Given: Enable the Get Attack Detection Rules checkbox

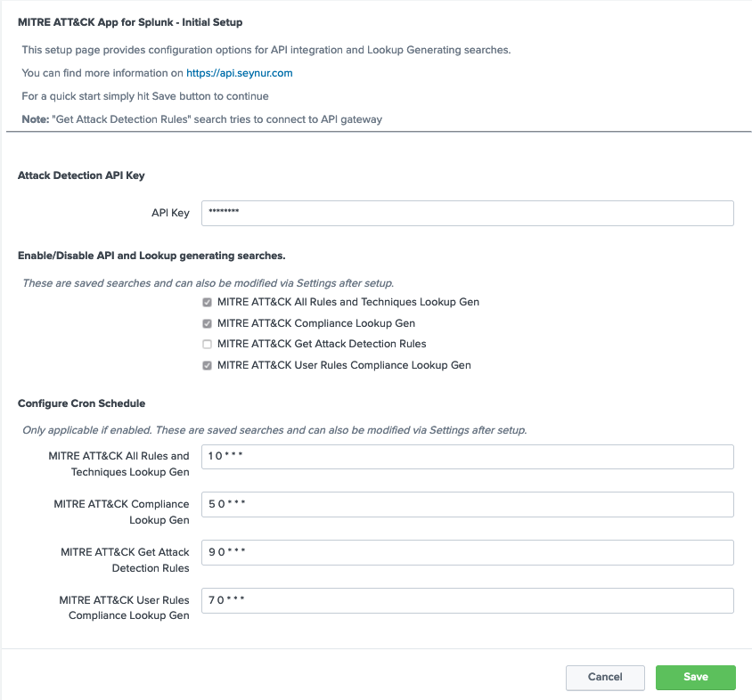Looking at the screenshot, I should [x=208, y=344].
